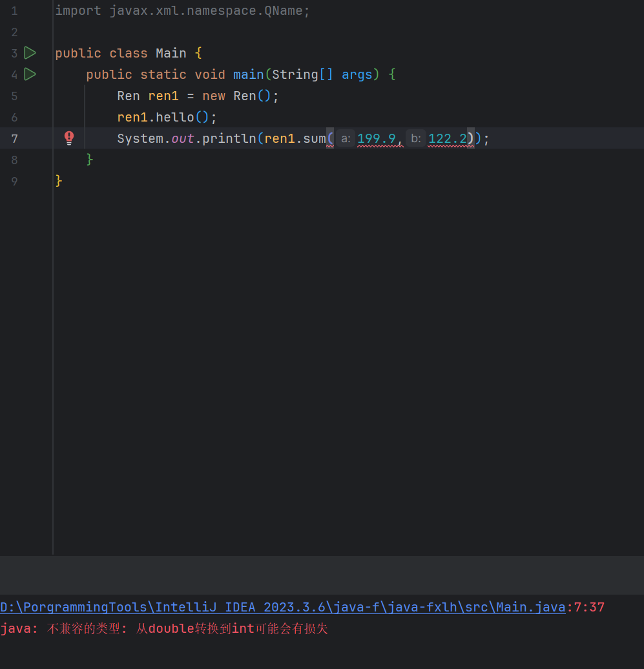Open the Main.java file path link
Screen dimensions: 644x669
coord(282,607)
